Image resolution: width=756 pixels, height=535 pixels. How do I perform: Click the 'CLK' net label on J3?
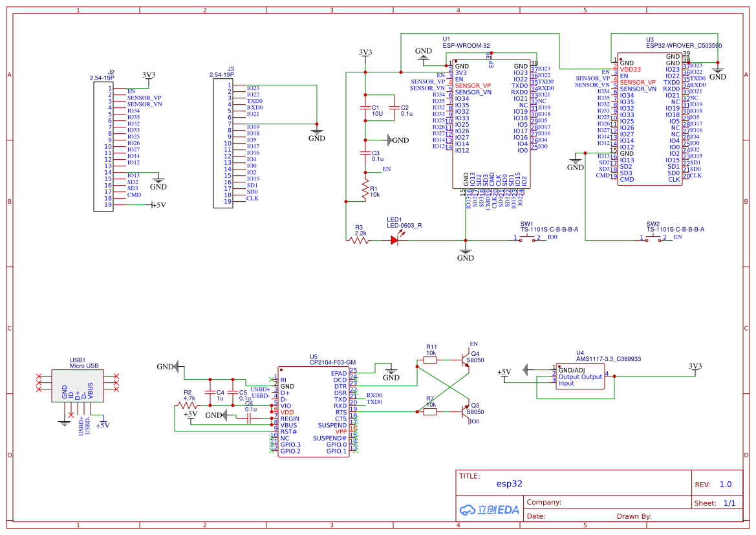point(252,198)
